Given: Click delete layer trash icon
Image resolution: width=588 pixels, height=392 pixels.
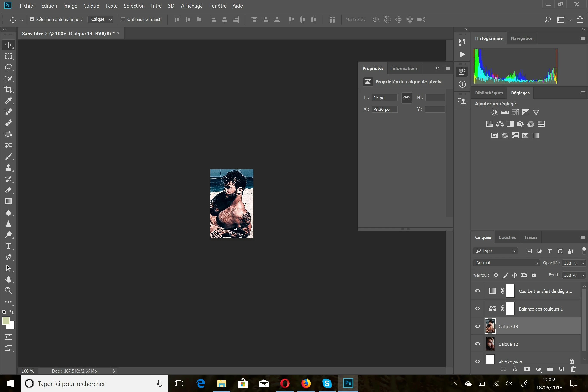Looking at the screenshot, I should tap(573, 369).
